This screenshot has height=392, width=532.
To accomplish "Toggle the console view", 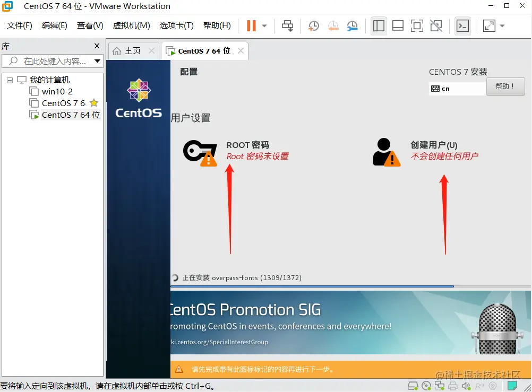I will 462,25.
